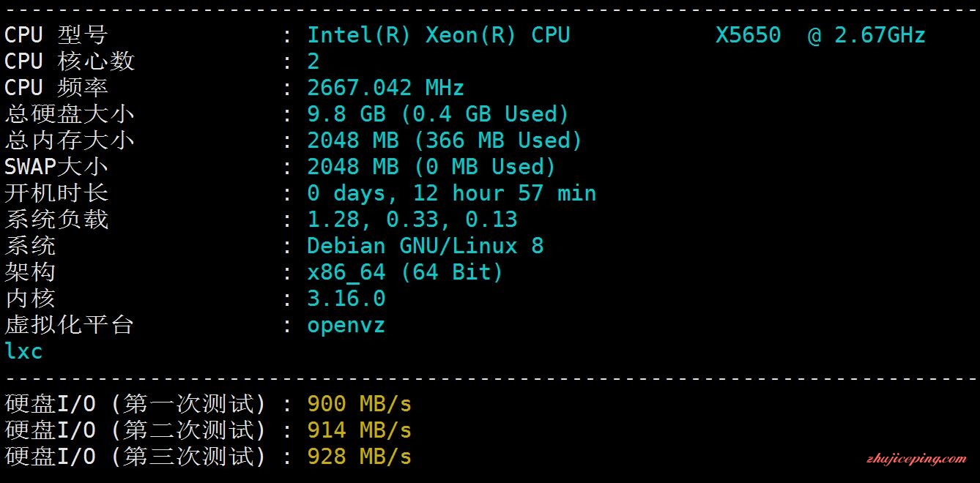Click the system load 1.28, 0.33, 0.13

tap(412, 220)
